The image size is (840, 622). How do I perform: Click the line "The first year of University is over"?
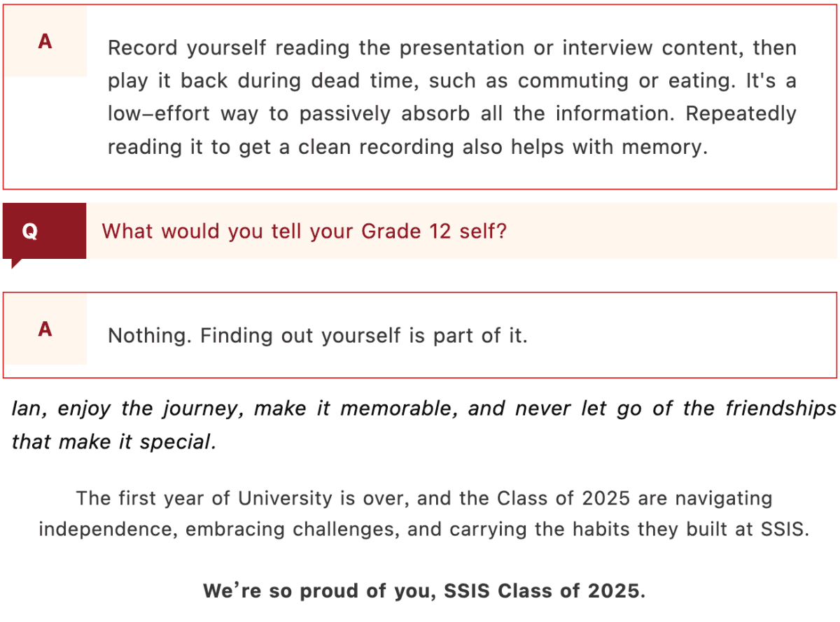424,499
